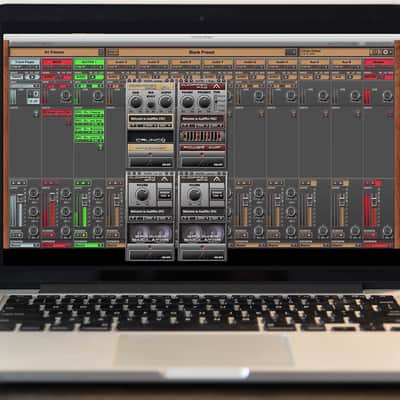Click the red channel's upper pan knob

point(66,96)
